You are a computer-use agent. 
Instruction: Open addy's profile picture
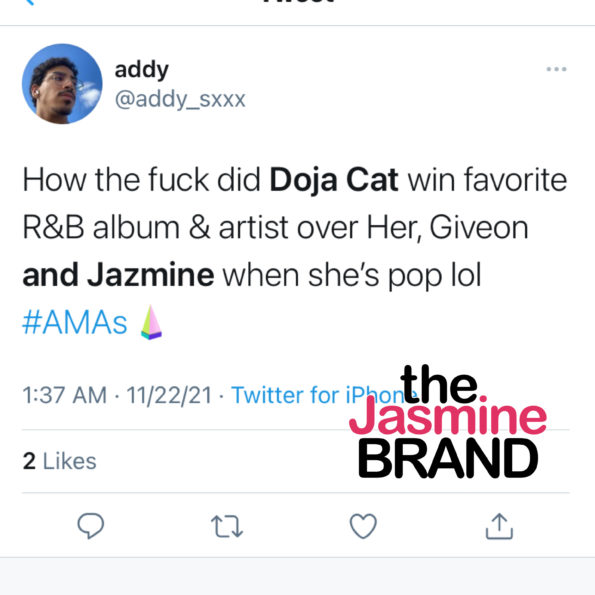pos(62,84)
